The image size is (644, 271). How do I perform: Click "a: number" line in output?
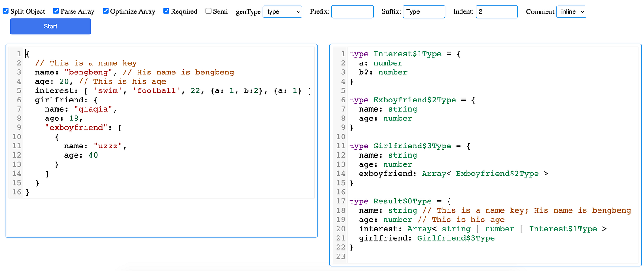pos(381,63)
